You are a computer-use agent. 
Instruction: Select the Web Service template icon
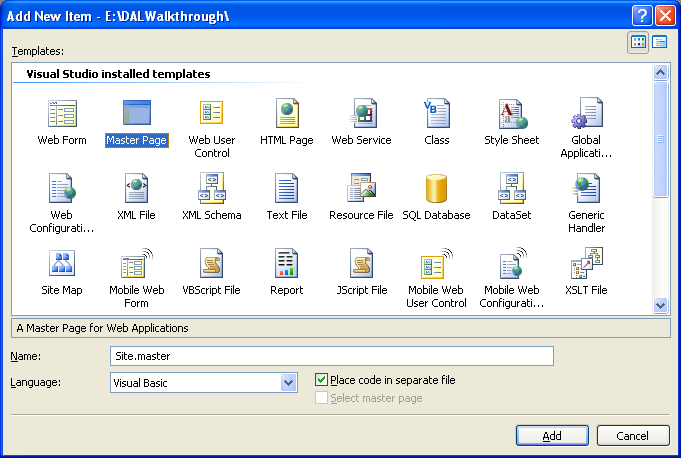363,113
